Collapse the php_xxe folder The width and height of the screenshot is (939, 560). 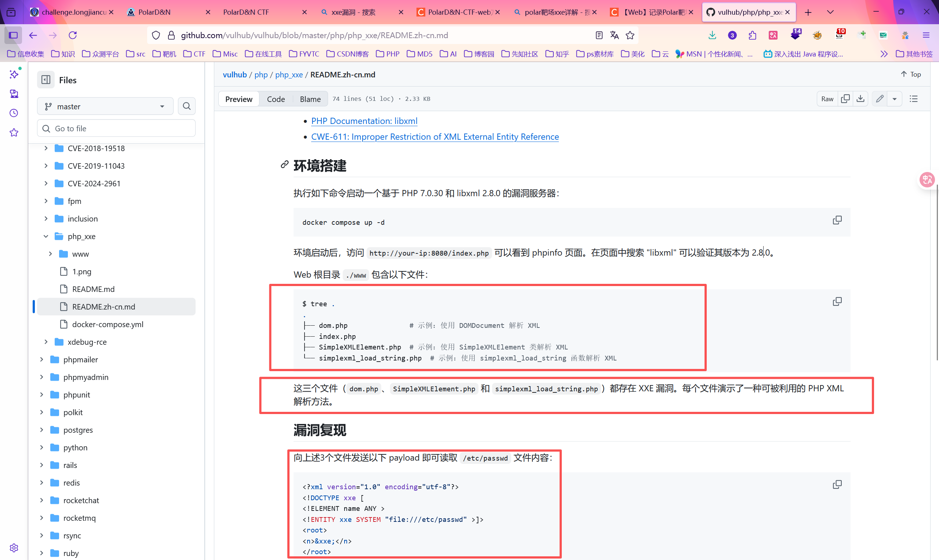46,237
